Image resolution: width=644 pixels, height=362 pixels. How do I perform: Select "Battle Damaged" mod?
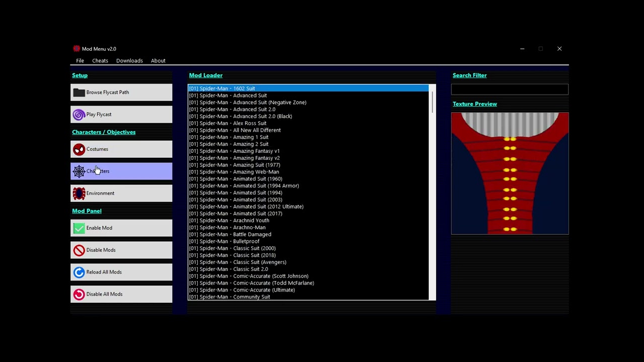308,235
